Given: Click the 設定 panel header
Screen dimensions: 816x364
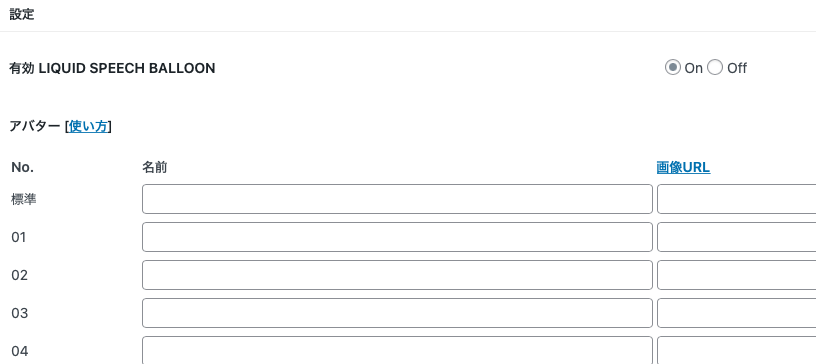Looking at the screenshot, I should tap(22, 15).
